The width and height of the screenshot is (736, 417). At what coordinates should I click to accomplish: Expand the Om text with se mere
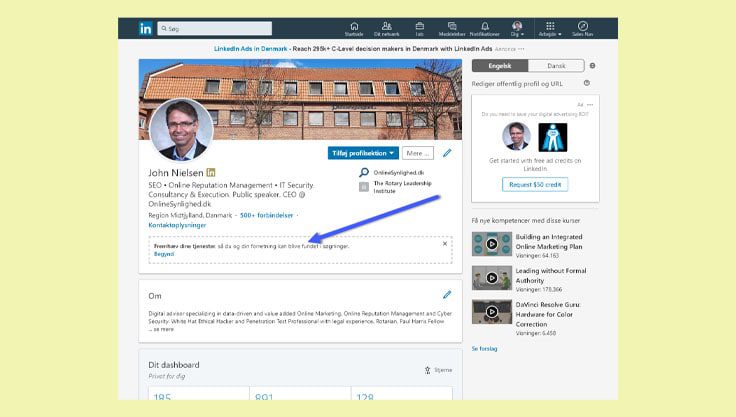tap(161, 329)
